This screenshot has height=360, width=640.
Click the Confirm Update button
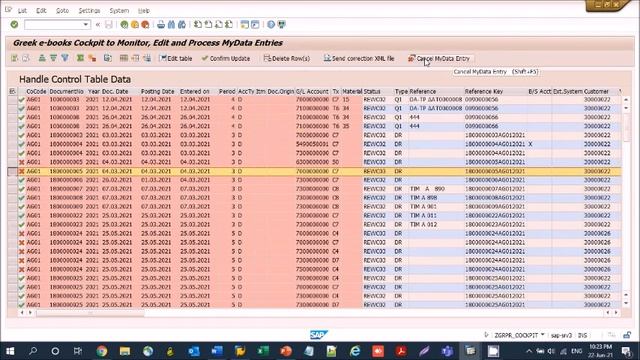[226, 58]
